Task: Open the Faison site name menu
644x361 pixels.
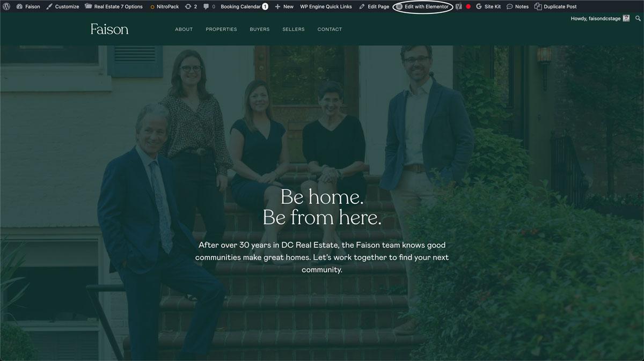Action: pos(28,6)
